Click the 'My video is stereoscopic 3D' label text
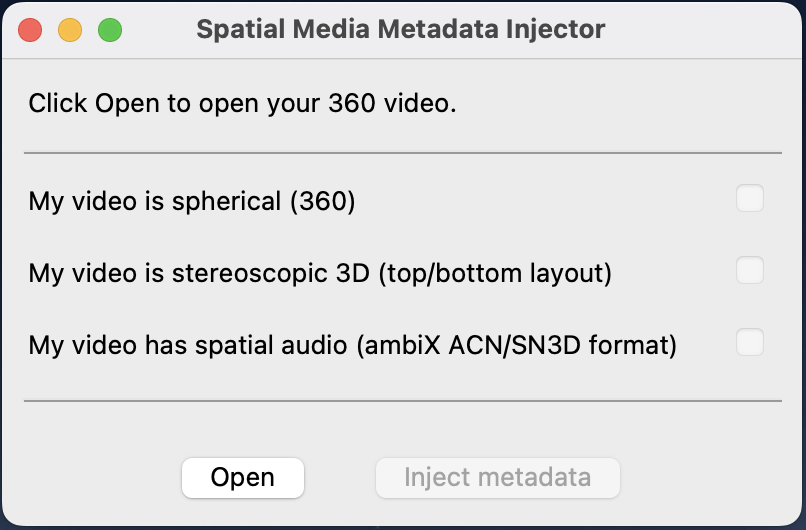806x530 pixels. tap(199, 273)
